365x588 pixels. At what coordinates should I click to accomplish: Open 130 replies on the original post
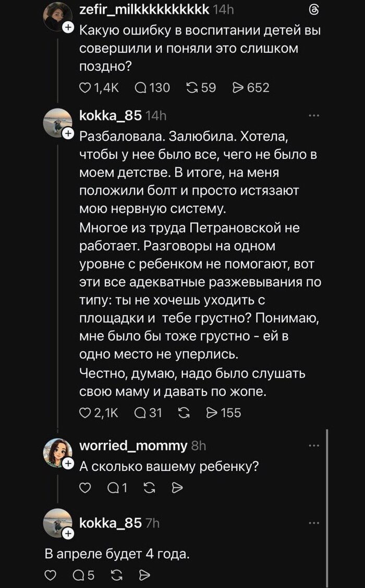(x=141, y=88)
